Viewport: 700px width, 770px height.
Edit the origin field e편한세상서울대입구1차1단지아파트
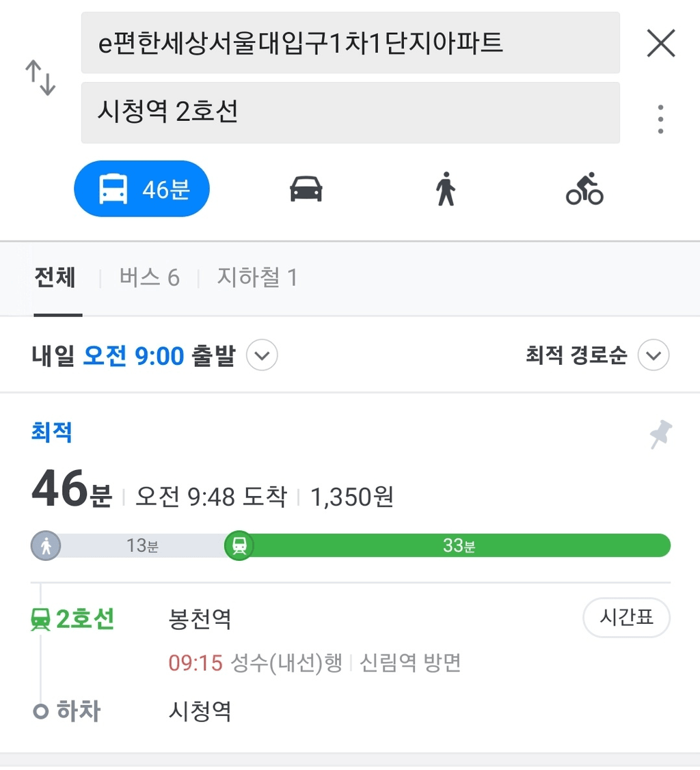pyautogui.click(x=350, y=43)
